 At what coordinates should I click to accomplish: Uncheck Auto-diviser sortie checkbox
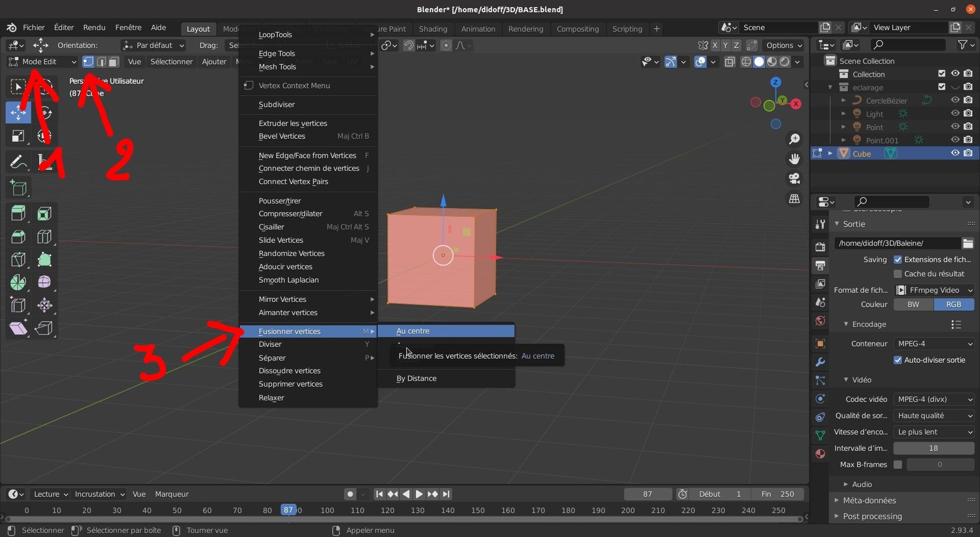click(898, 360)
